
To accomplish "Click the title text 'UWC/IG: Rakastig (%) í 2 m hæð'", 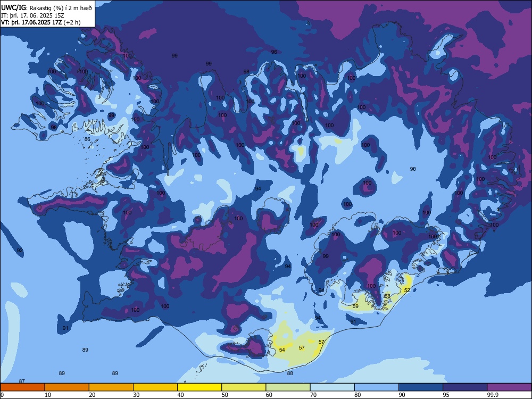I will (46, 8).
